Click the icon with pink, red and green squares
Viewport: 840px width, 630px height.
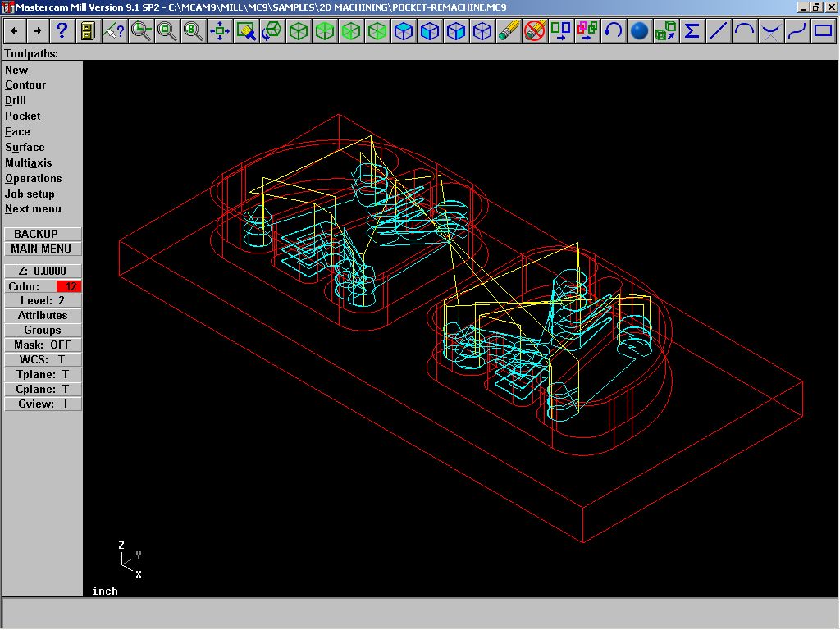tap(587, 31)
